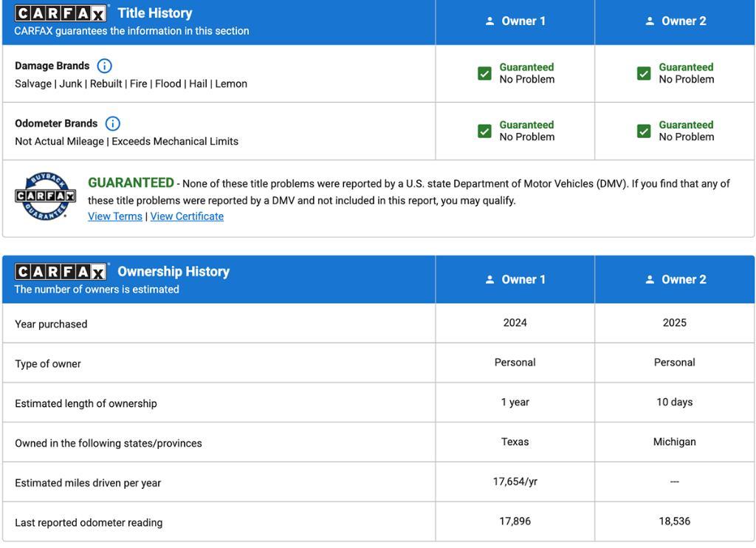
Task: Click 'Personal' owner type for Owner 1
Action: click(x=515, y=363)
